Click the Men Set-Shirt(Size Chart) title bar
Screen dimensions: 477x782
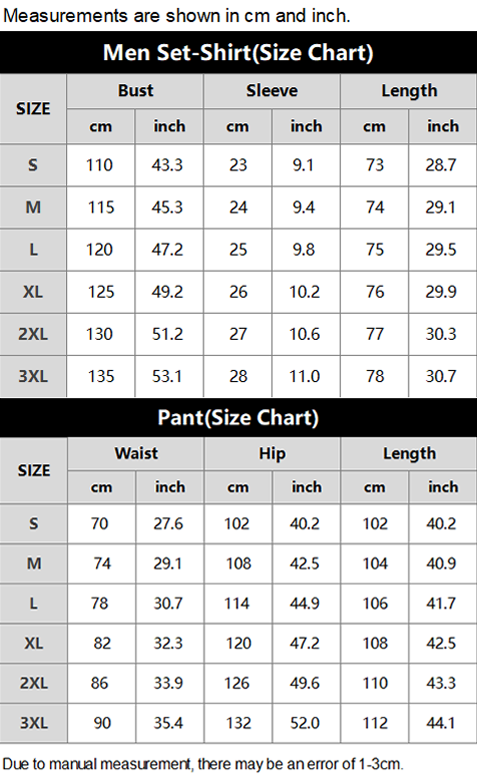click(238, 52)
